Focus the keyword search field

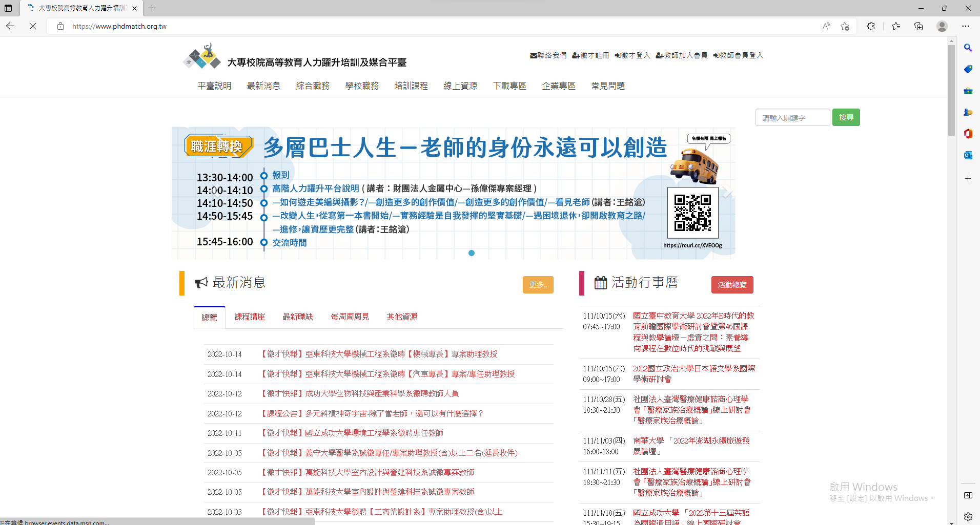(x=792, y=117)
